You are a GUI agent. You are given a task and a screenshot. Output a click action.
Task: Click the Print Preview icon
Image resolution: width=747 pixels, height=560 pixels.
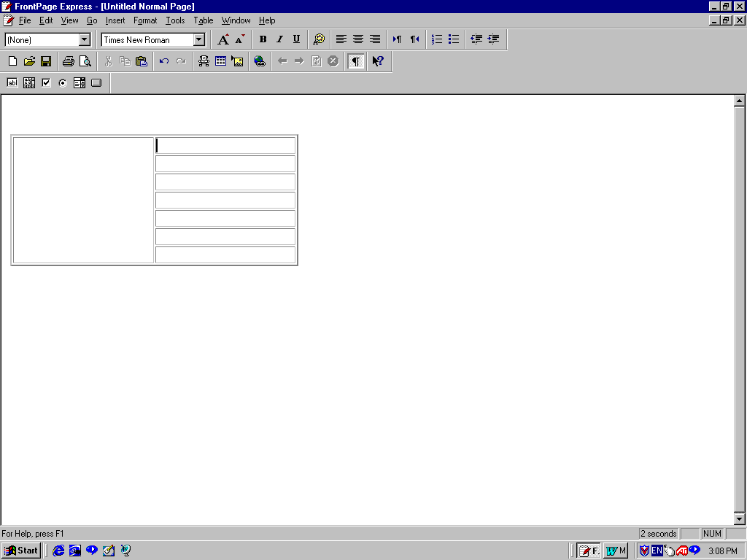(85, 61)
